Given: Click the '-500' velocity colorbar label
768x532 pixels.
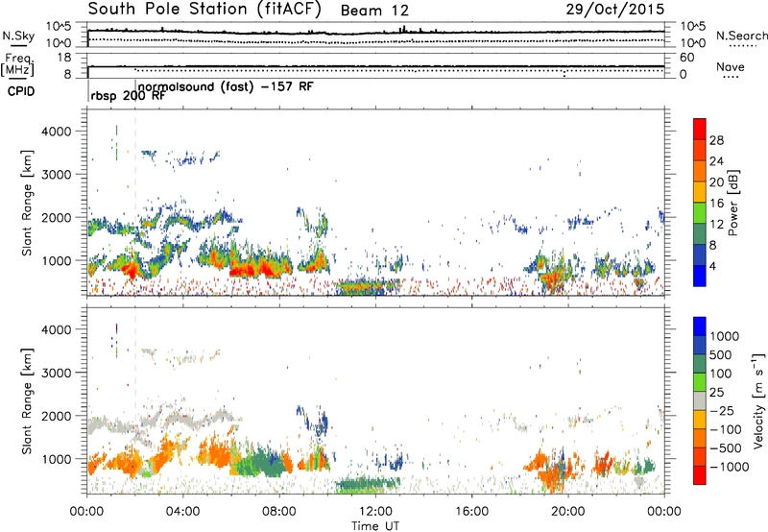Looking at the screenshot, I should tap(726, 448).
